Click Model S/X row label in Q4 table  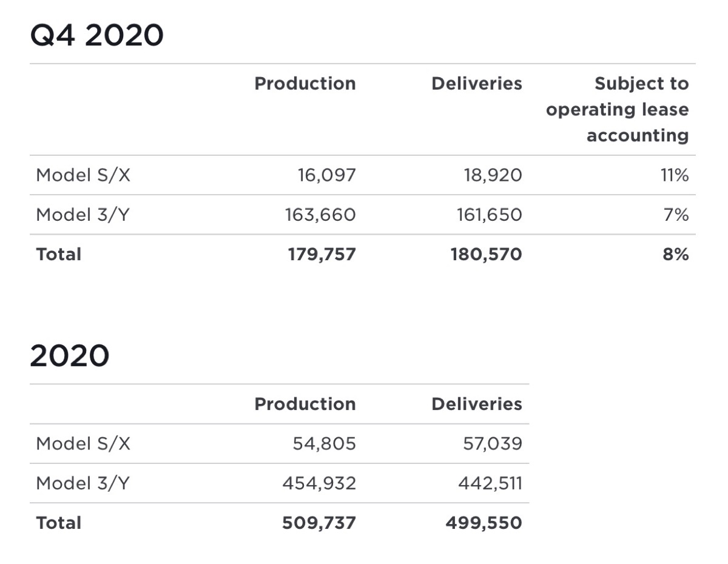(x=83, y=175)
